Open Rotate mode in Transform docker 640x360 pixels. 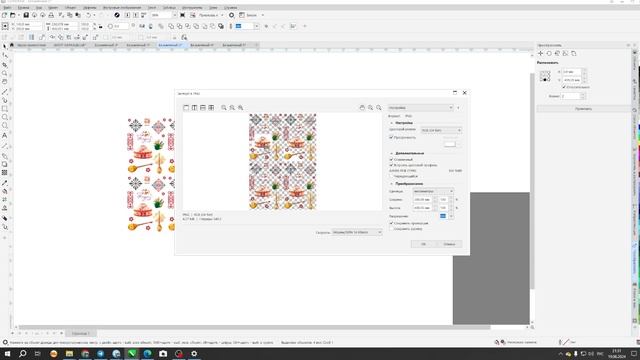pos(549,53)
